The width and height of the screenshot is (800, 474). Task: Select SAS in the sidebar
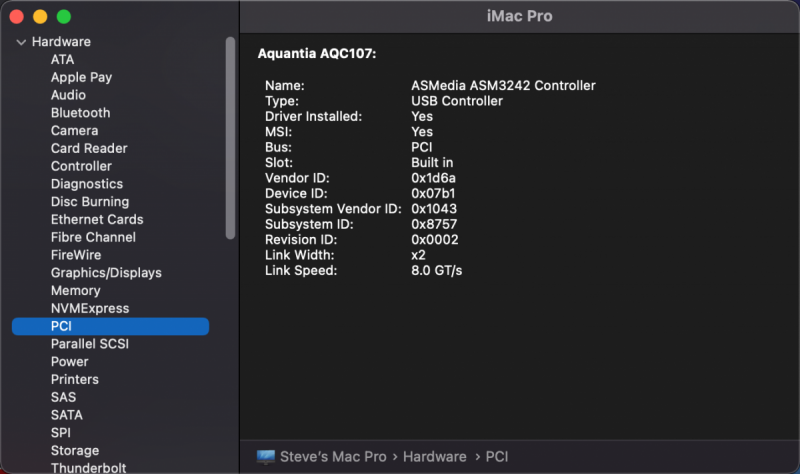[63, 397]
